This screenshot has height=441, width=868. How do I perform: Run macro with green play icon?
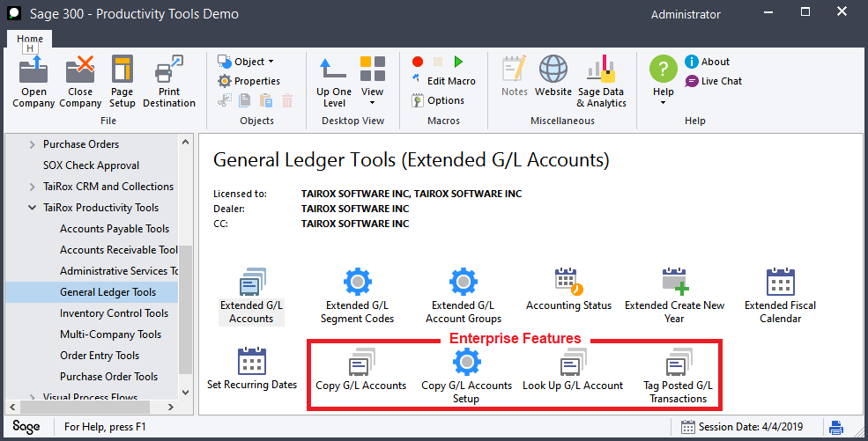point(458,62)
